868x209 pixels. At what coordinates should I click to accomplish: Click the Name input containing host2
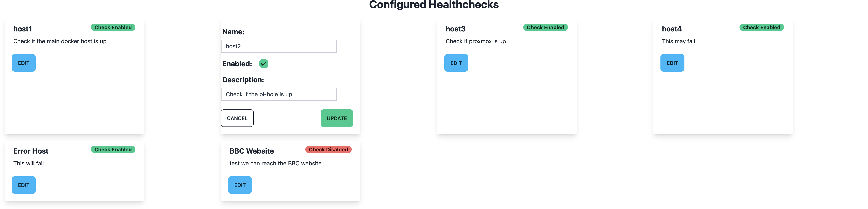[279, 46]
